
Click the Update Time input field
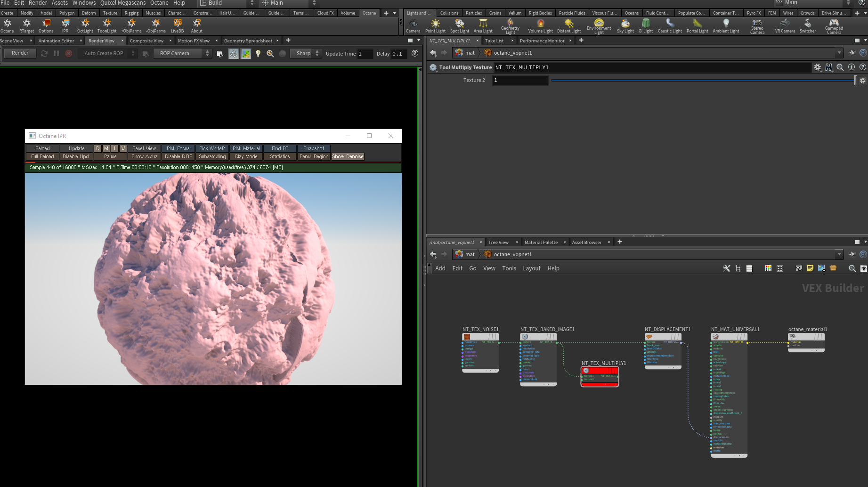(365, 54)
